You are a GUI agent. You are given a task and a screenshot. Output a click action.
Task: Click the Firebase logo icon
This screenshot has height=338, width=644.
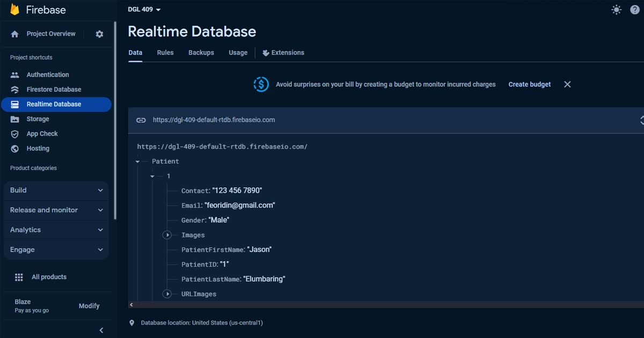(15, 10)
